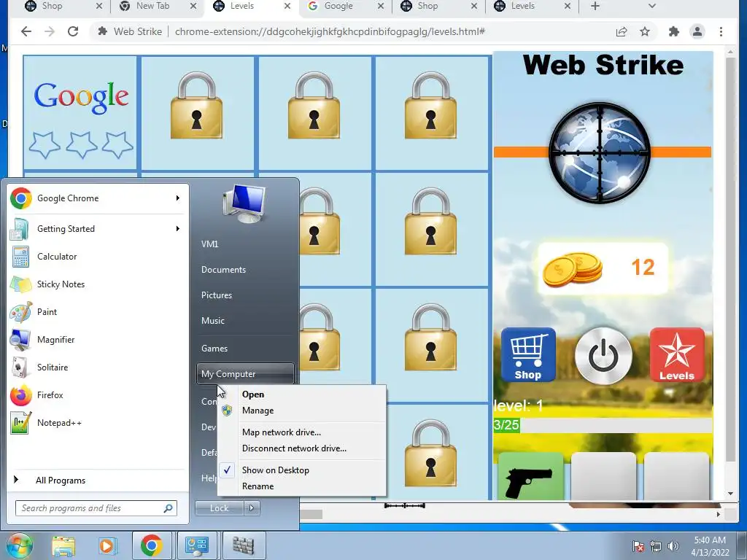Screen dimensions: 747x560
Task: Expand All Programs list
Action: click(98, 480)
